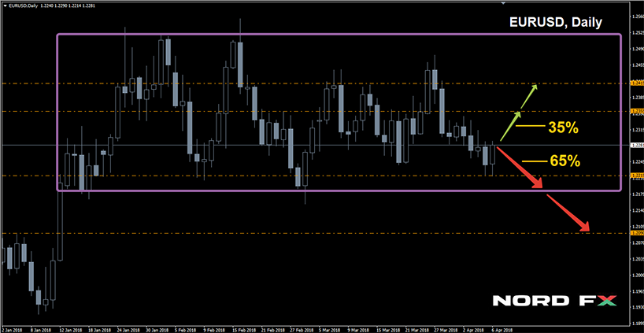Click the upper green arrow head
644x333 pixels.
point(535,86)
